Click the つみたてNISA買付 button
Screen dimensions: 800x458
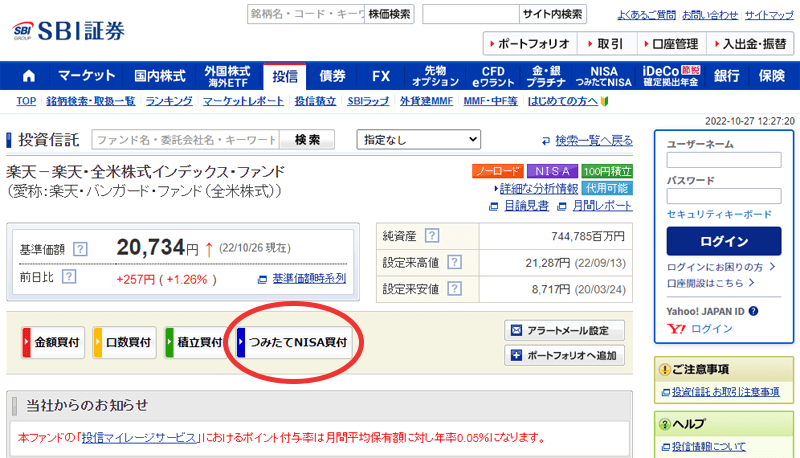[294, 342]
